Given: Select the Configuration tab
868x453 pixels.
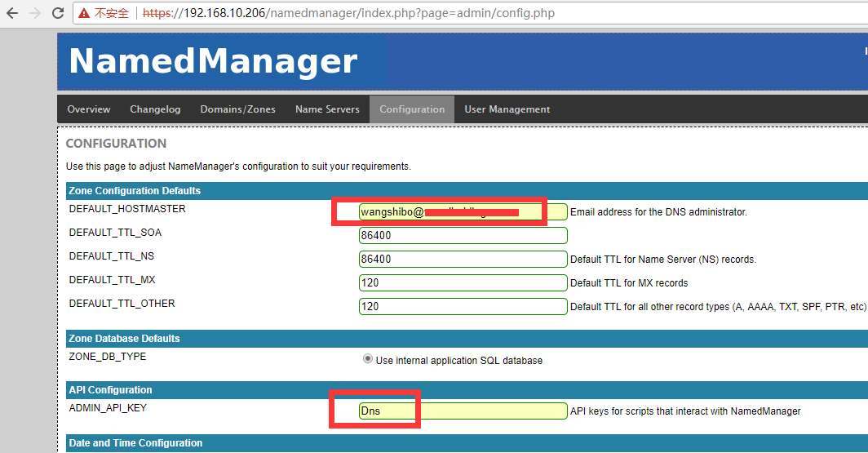Looking at the screenshot, I should point(412,109).
